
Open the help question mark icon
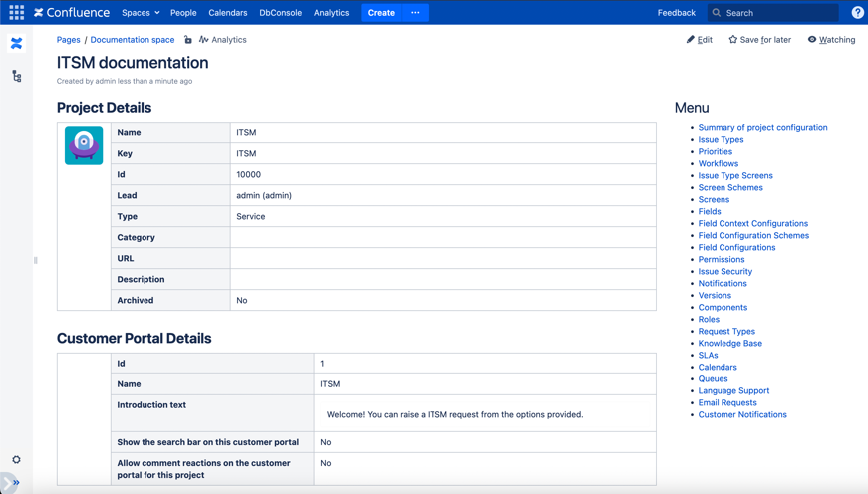point(857,12)
